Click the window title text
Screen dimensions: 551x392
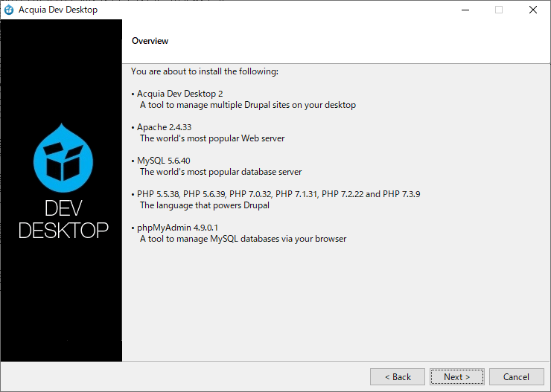(x=58, y=10)
